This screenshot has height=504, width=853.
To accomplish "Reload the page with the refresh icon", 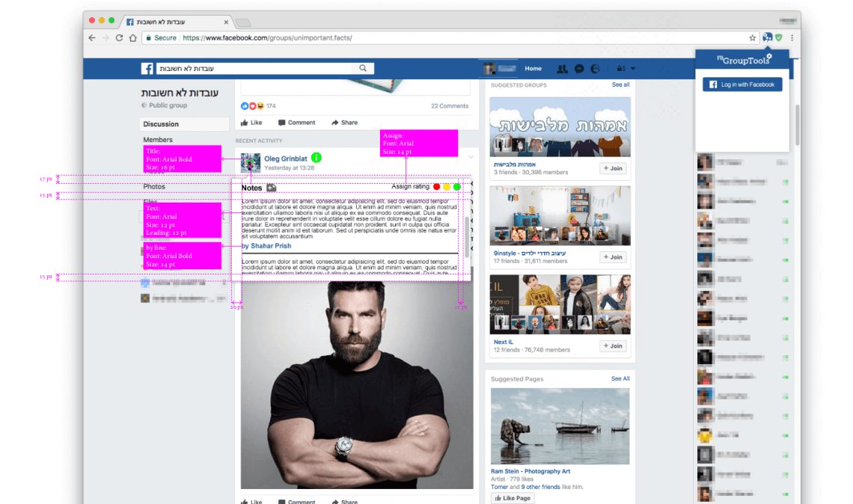I will (119, 38).
